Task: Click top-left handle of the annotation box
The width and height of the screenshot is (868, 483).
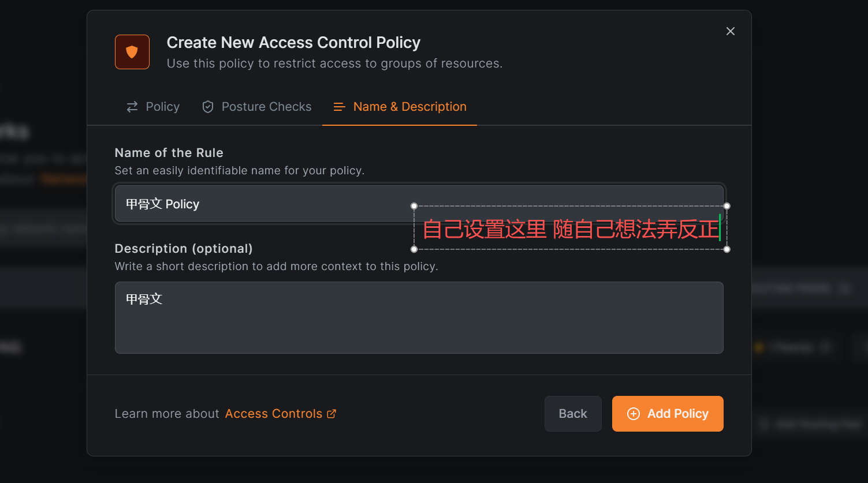Action: pos(414,206)
